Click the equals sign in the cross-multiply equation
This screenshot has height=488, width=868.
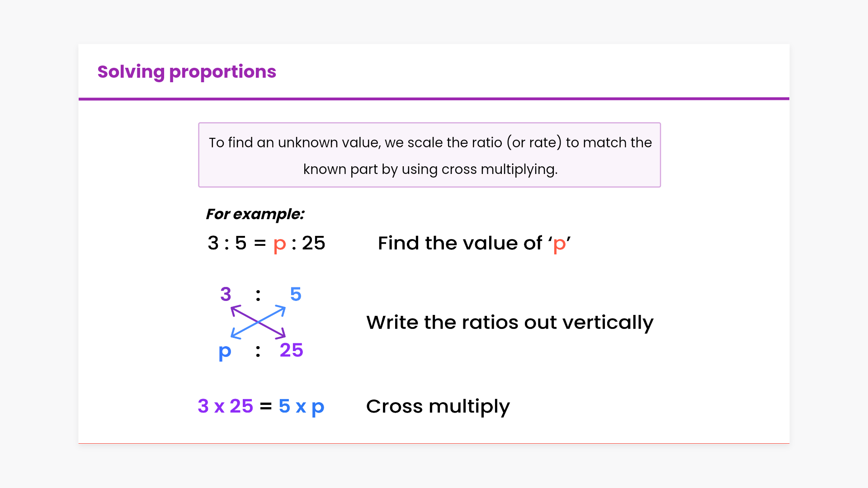point(266,407)
